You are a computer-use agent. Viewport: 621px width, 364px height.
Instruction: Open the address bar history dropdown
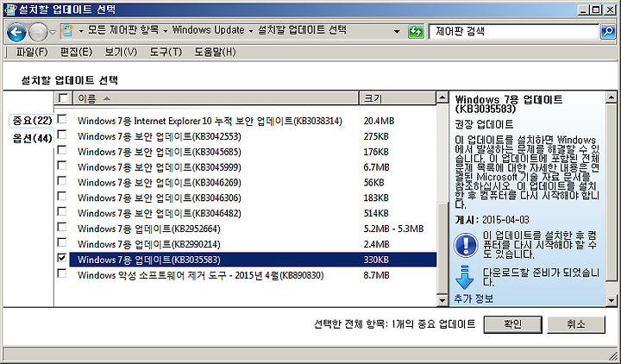[x=397, y=31]
